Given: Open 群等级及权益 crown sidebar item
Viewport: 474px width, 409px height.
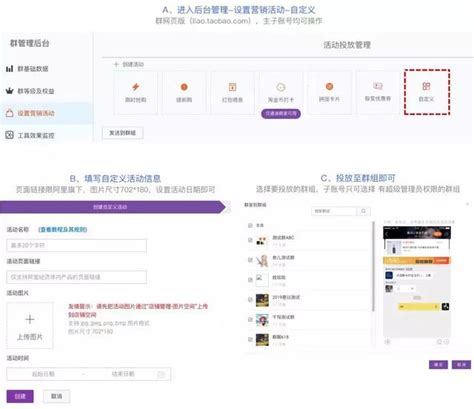Looking at the screenshot, I should point(30,91).
